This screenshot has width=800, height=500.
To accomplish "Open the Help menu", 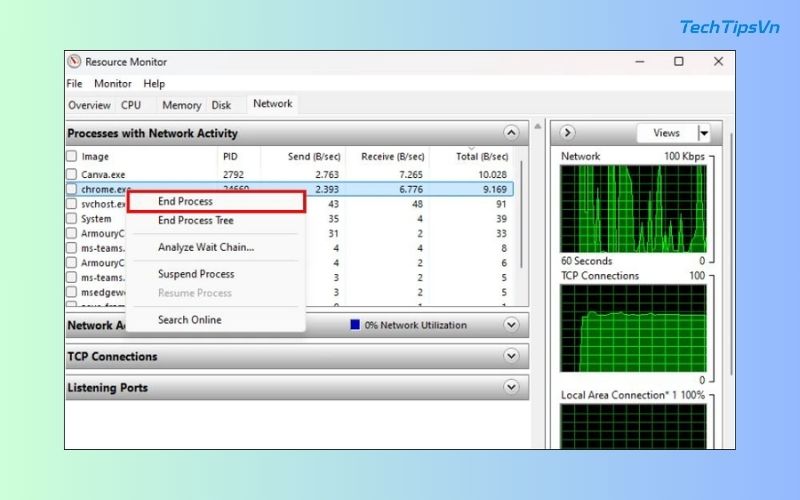I will pos(154,84).
